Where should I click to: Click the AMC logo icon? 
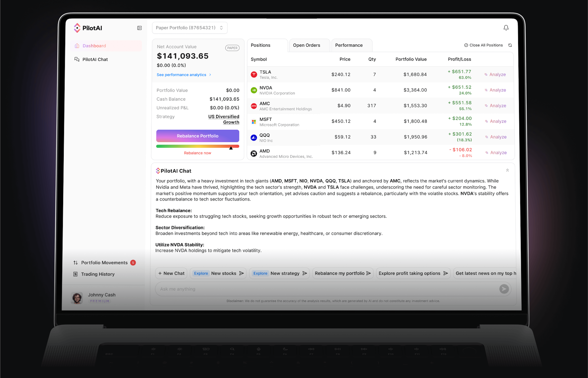click(x=254, y=106)
